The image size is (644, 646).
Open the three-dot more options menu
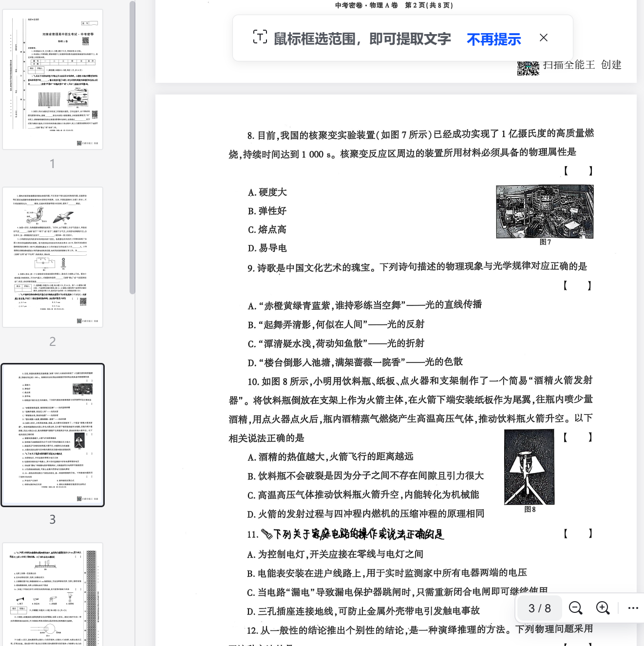point(633,608)
